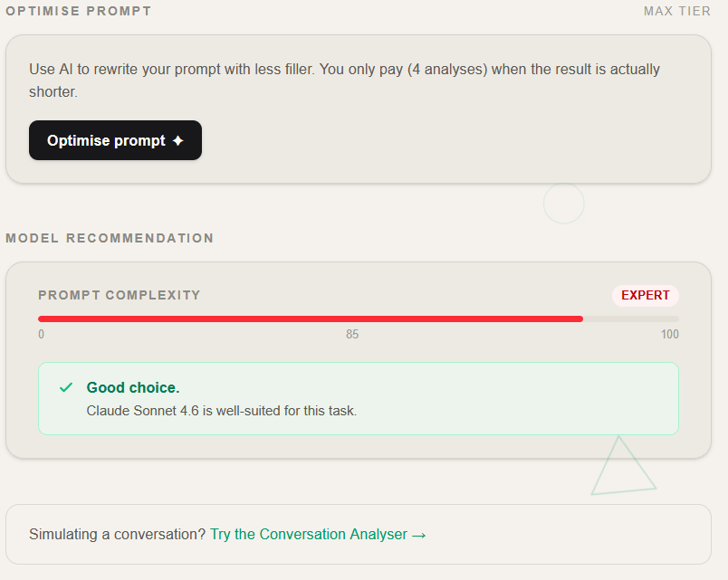Click the 100 scale label
Image resolution: width=728 pixels, height=580 pixels.
tap(669, 335)
